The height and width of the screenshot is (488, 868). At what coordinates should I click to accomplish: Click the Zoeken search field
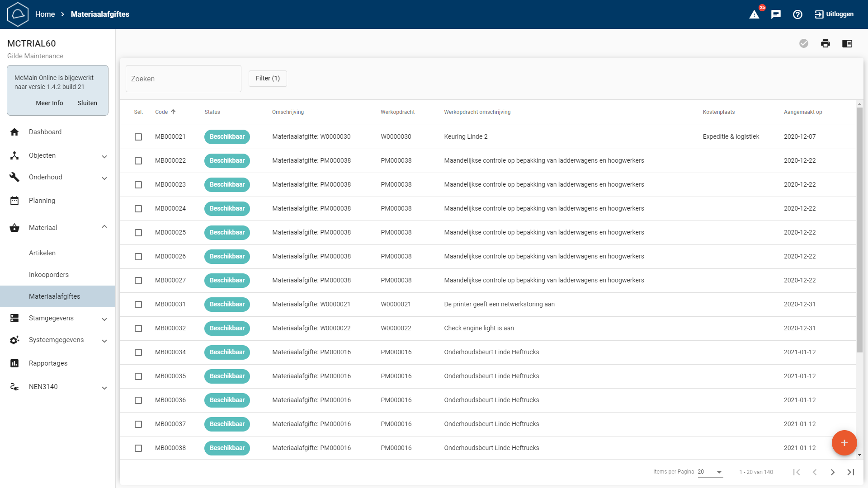(183, 79)
